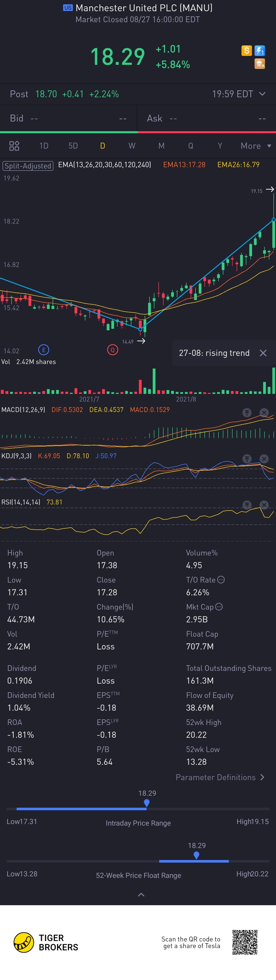Image resolution: width=276 pixels, height=980 pixels.
Task: Pin the MACD indicator to top
Action: click(247, 412)
